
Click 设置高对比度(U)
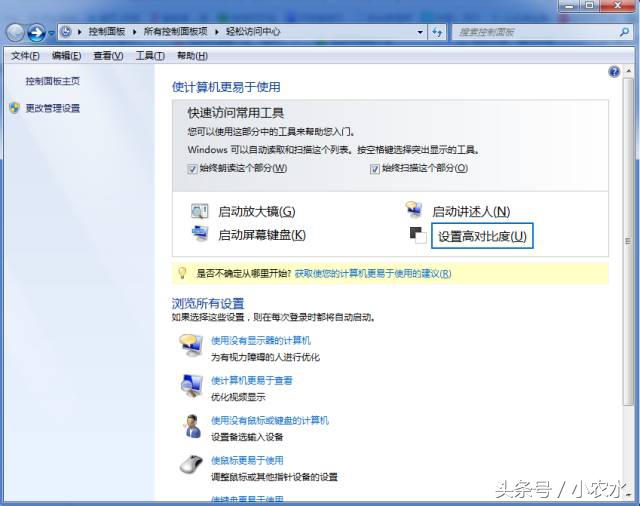coord(482,236)
